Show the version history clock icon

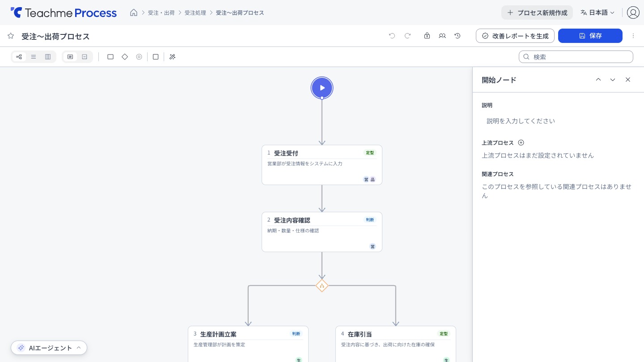click(x=458, y=36)
